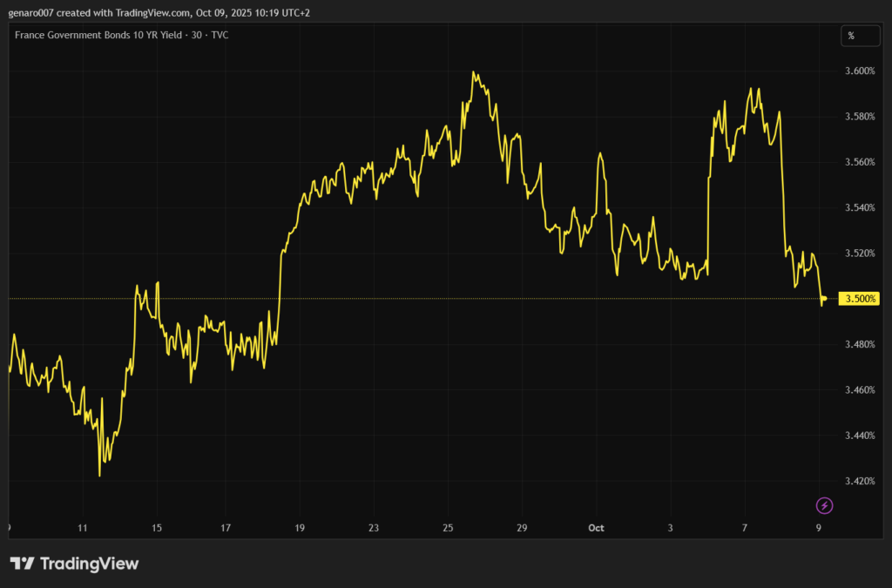Viewport: 892px width, 588px height.
Task: Select the Oct label on the time axis
Action: [596, 528]
